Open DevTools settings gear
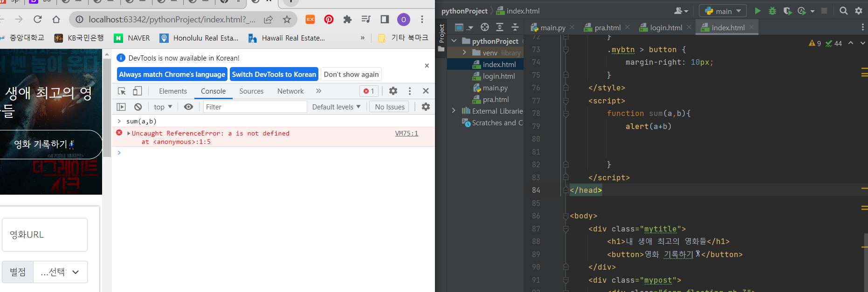 coord(393,91)
